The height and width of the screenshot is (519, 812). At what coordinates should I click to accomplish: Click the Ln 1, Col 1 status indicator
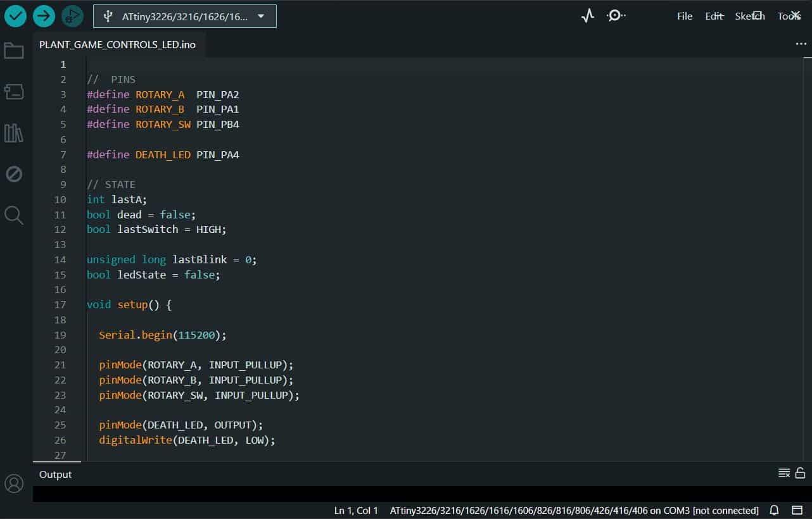tap(356, 510)
